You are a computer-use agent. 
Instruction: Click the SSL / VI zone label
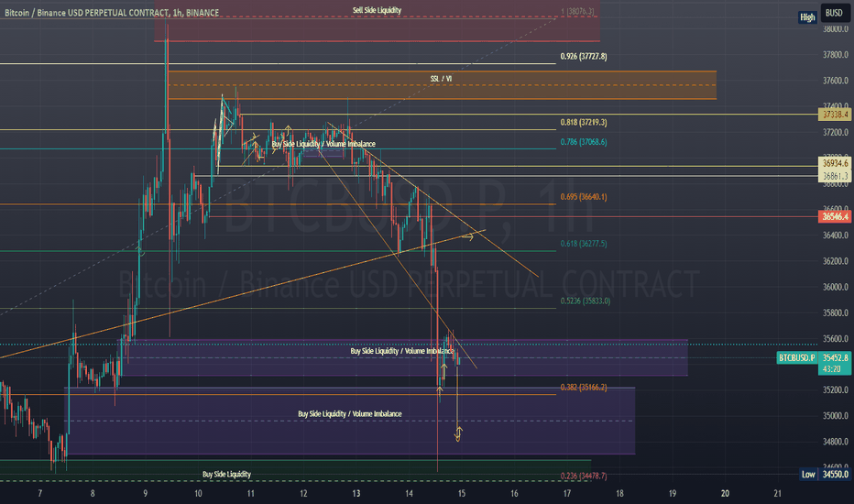(x=441, y=79)
